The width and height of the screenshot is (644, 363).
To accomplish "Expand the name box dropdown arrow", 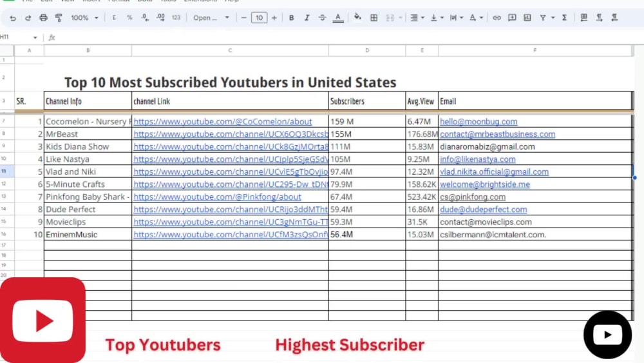I will [x=35, y=37].
